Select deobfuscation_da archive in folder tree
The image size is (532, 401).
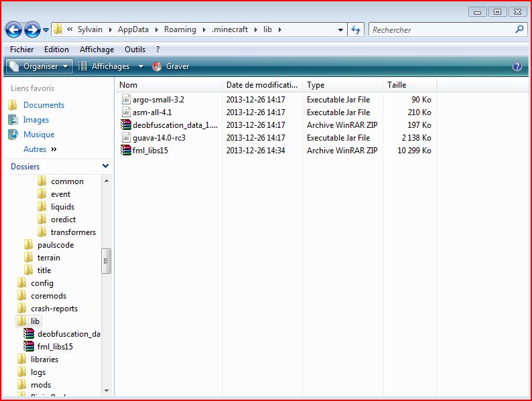[69, 334]
